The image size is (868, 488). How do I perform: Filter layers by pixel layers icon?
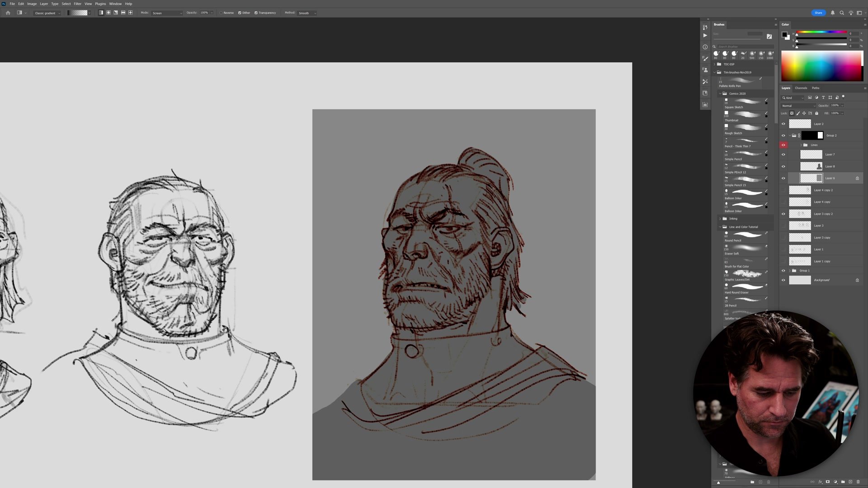(810, 98)
